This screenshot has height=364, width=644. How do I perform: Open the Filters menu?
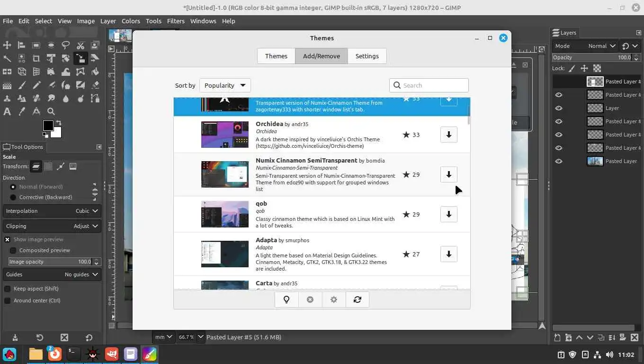point(176,21)
